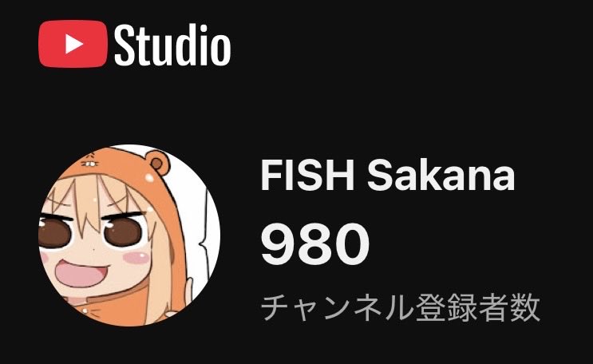Image resolution: width=593 pixels, height=364 pixels.
Task: Click the チャンネル登録者数 label
Action: [401, 307]
